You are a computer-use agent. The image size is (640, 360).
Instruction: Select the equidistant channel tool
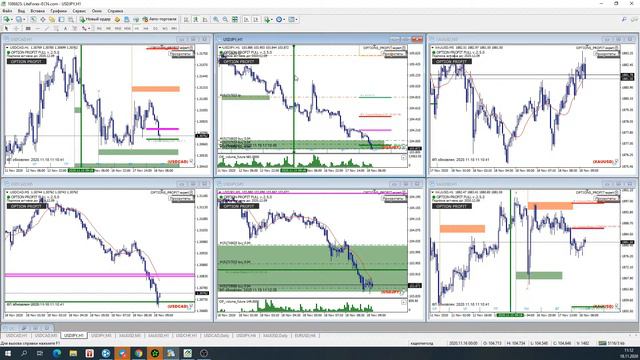pos(56,29)
